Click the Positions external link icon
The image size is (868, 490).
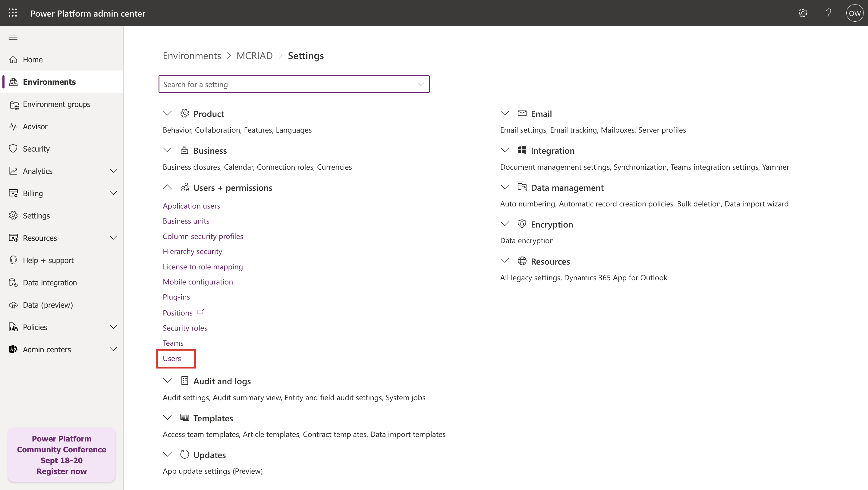point(200,312)
